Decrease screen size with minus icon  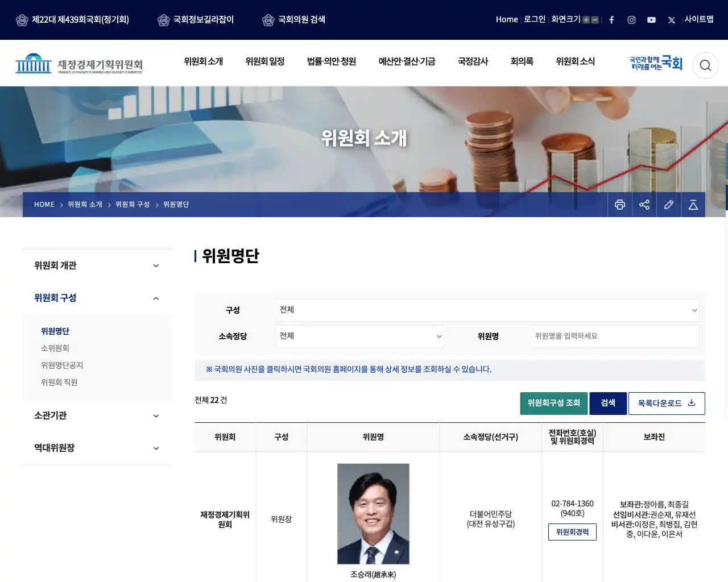pos(595,20)
